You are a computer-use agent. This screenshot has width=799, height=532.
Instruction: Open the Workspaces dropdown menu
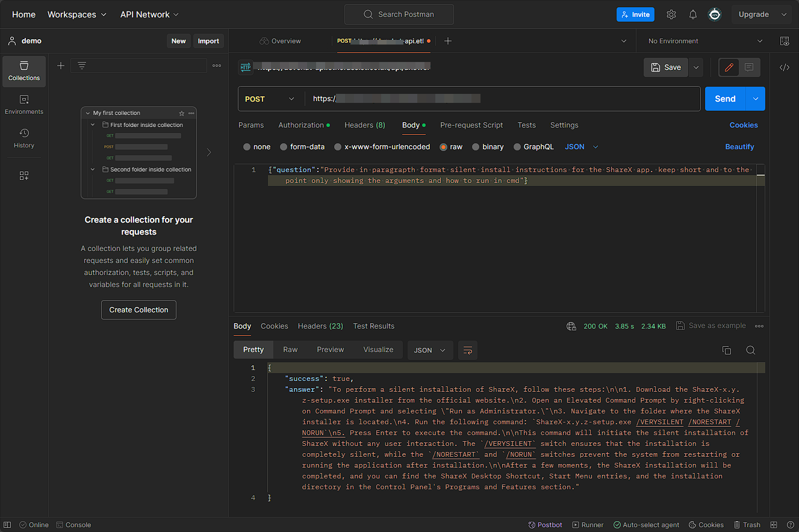point(77,14)
